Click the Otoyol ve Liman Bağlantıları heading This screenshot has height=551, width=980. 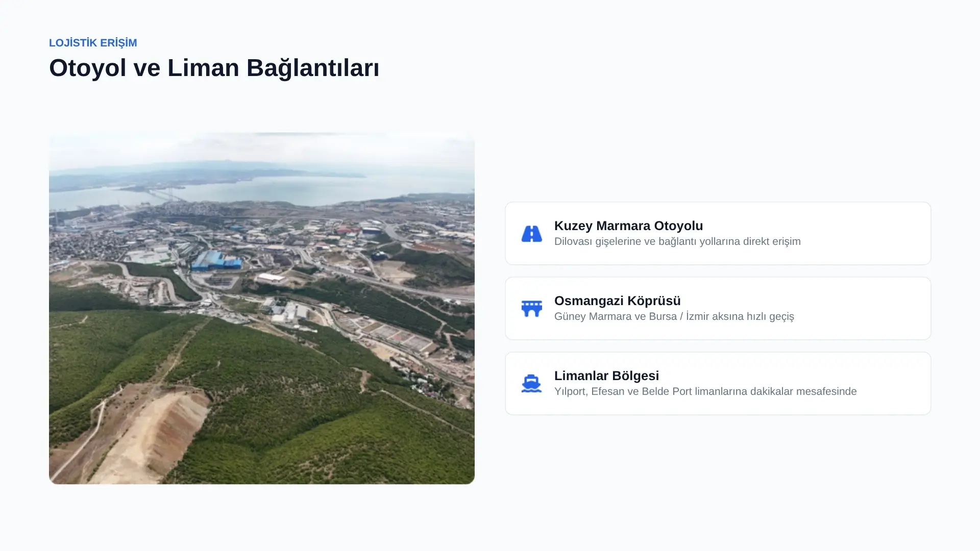[214, 68]
